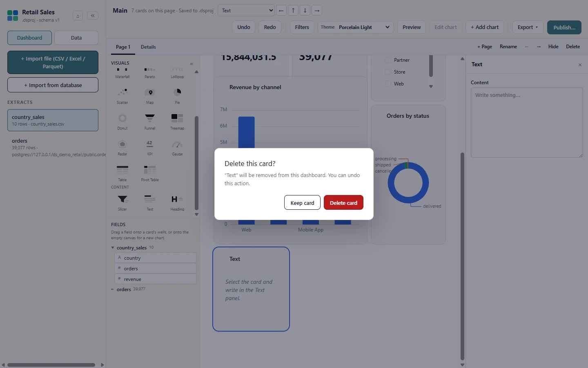
Task: Choose the Lollipop chart visual
Action: click(177, 73)
